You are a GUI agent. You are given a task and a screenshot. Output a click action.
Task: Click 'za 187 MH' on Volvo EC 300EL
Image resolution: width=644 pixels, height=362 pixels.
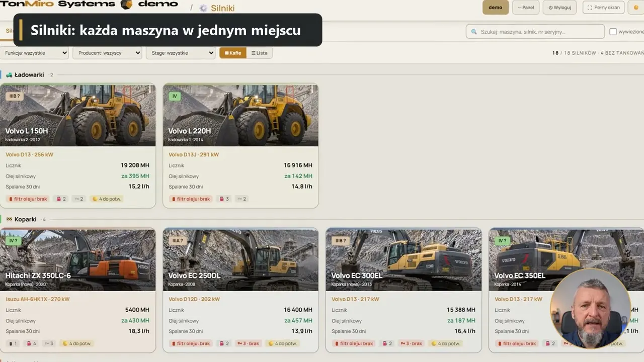(461, 321)
